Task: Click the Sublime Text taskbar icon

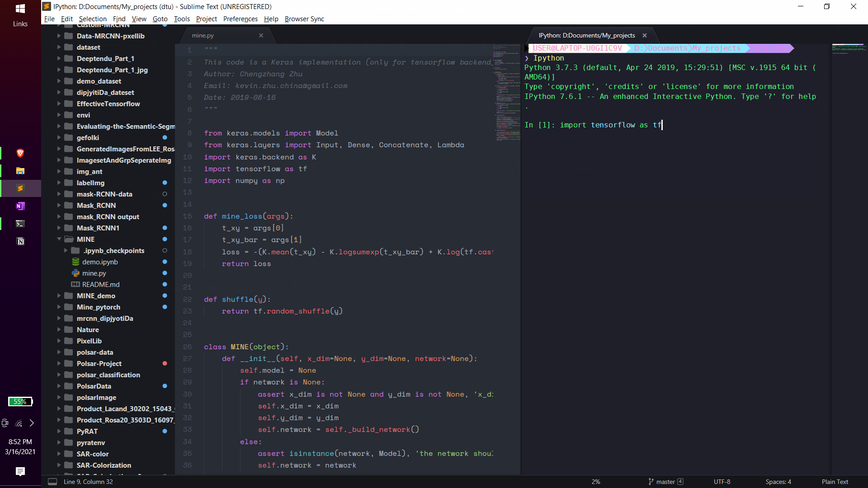Action: [20, 188]
